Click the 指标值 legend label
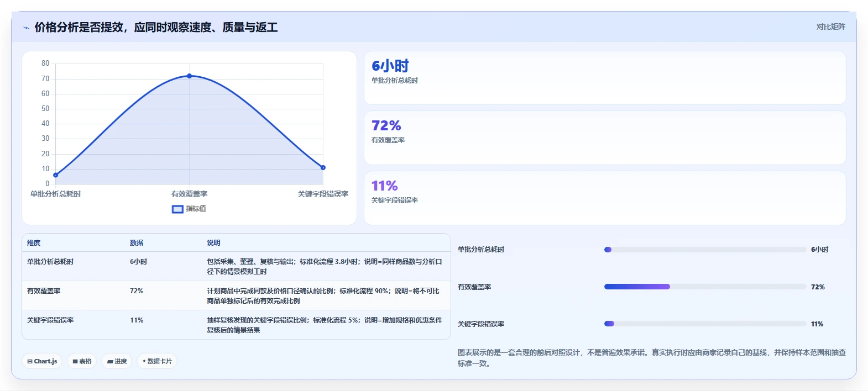Viewport: 868px width, 391px height. [x=196, y=209]
